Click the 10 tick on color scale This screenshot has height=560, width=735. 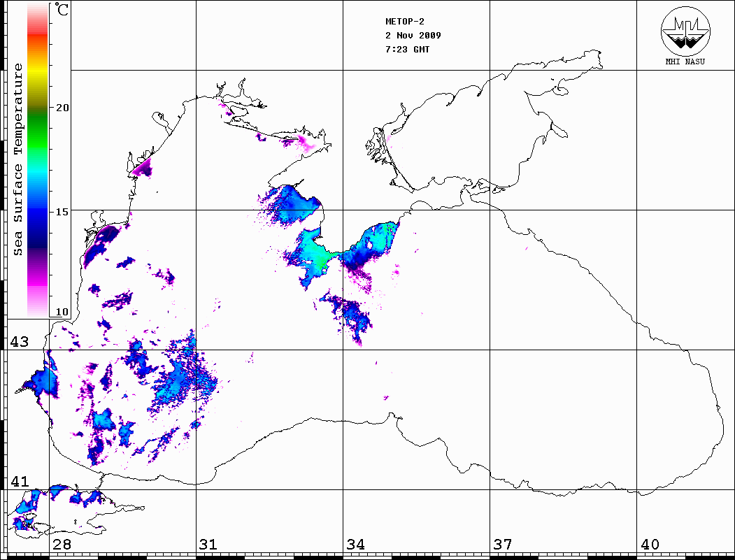[x=62, y=312]
